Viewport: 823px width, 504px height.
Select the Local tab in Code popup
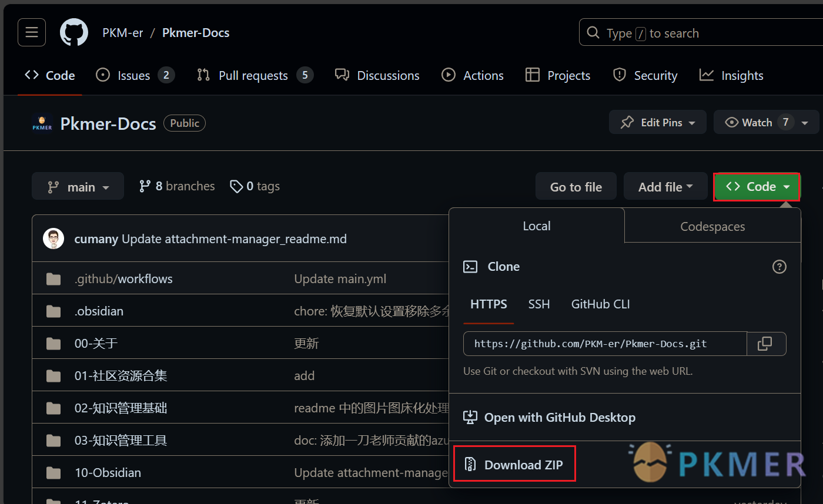point(537,226)
